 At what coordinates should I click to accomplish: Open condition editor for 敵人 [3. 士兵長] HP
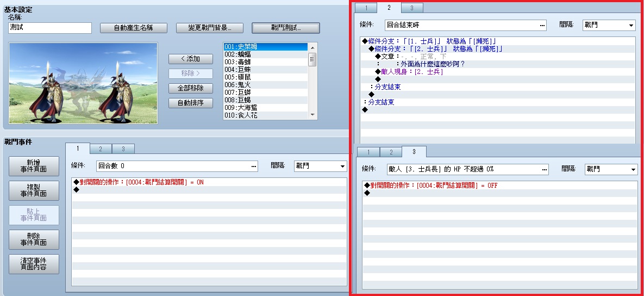tap(545, 169)
